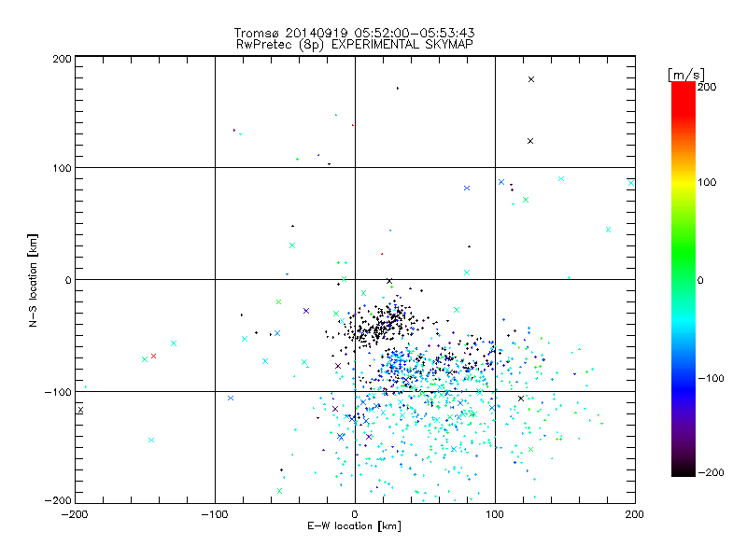This screenshot has width=747, height=560.
Task: Click the title line starting with 'Tromsø 20140919'
Action: coord(354,33)
